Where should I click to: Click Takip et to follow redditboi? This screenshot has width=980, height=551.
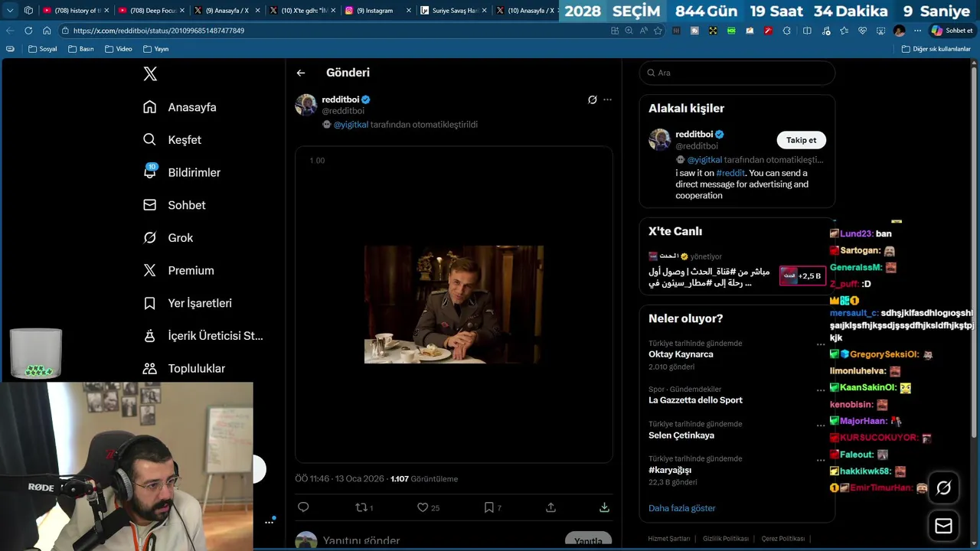[x=802, y=140]
